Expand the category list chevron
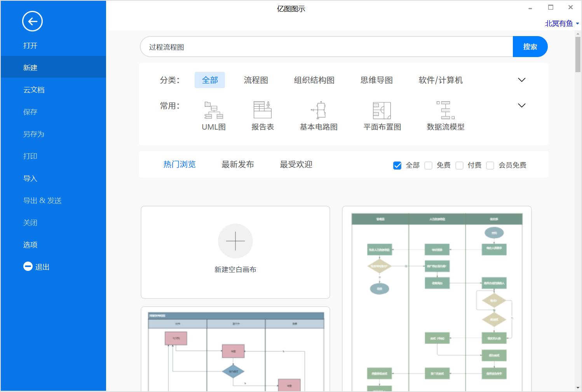The width and height of the screenshot is (582, 392). coord(521,80)
